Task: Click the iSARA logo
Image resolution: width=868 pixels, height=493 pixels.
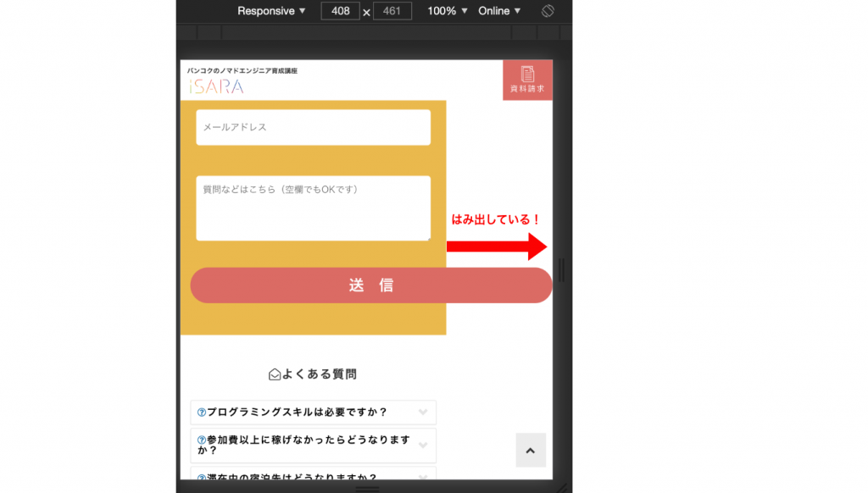Action: 215,86
